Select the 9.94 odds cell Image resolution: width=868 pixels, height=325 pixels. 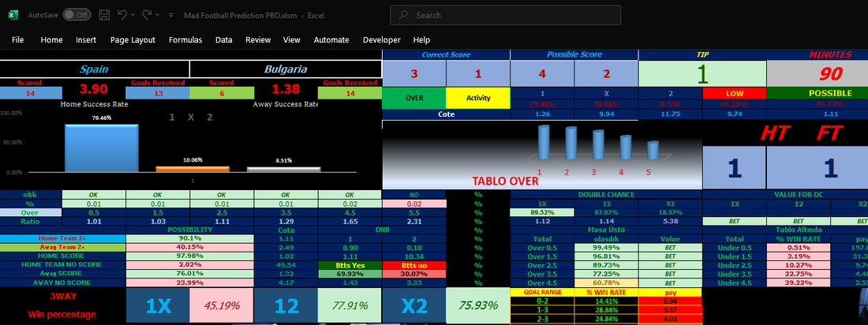[x=606, y=114]
